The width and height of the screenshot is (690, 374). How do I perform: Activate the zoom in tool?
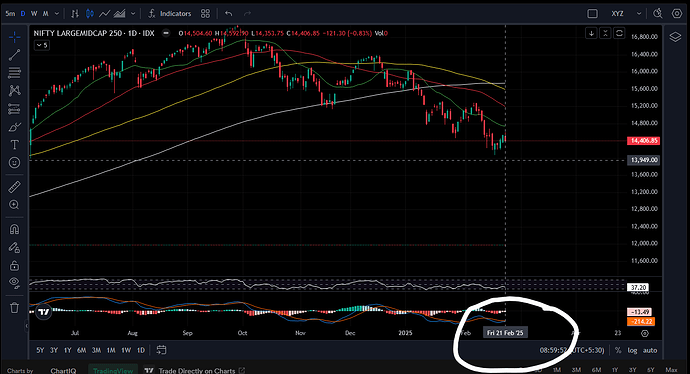pos(15,205)
